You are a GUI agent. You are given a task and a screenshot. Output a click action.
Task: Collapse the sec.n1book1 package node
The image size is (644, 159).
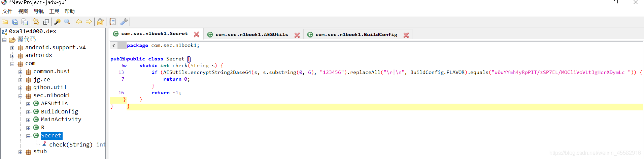point(21,96)
